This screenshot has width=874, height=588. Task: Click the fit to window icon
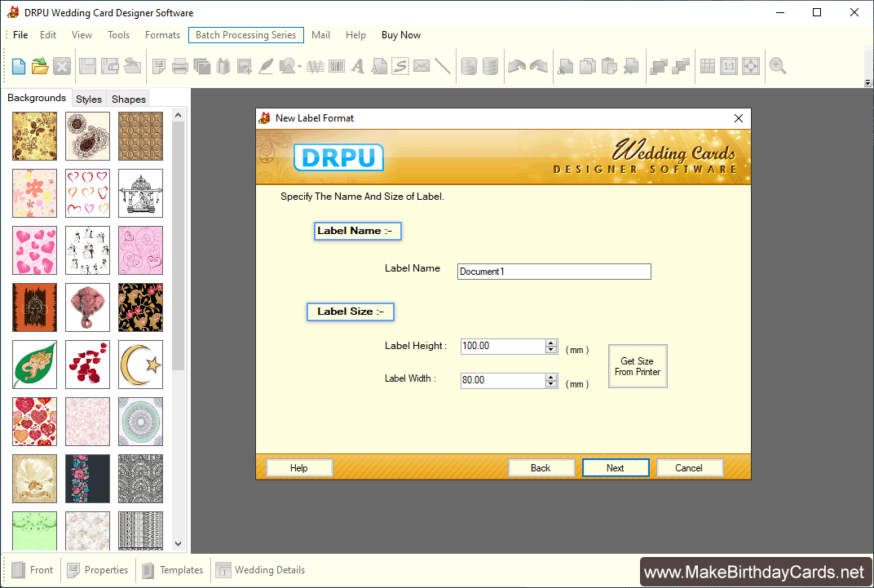(x=751, y=66)
